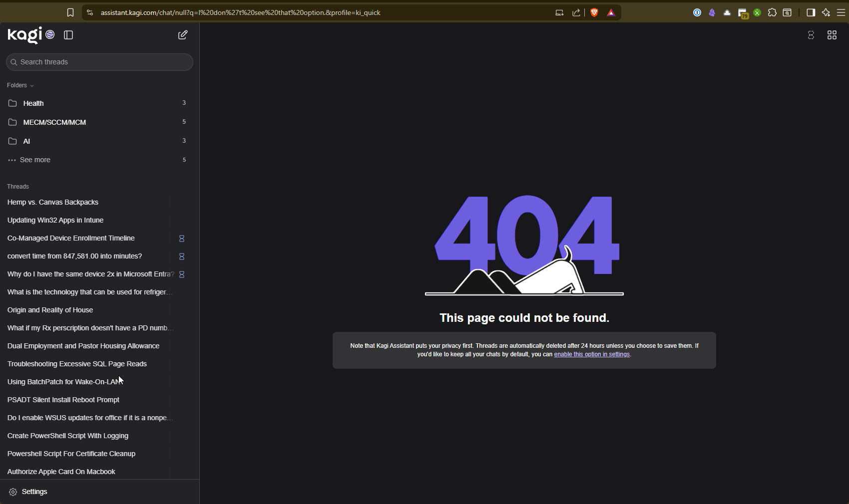This screenshot has width=849, height=504.
Task: Click the Search threads field
Action: tap(99, 62)
